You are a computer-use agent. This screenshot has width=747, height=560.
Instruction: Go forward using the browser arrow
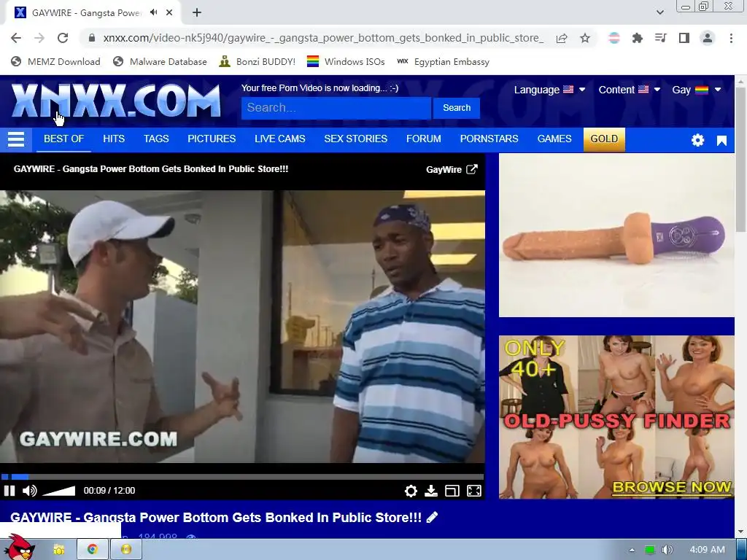point(39,38)
